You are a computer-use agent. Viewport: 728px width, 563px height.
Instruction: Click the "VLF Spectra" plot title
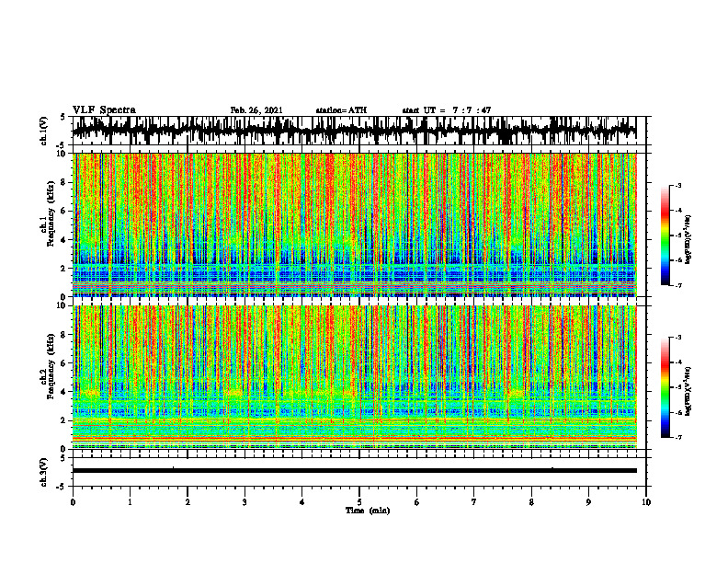pyautogui.click(x=104, y=109)
